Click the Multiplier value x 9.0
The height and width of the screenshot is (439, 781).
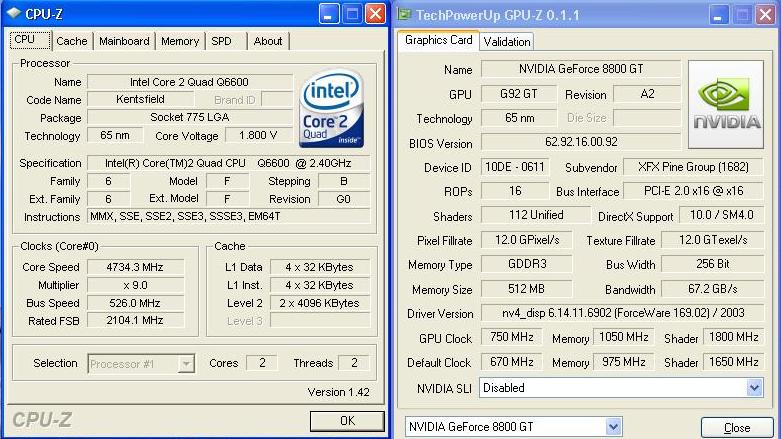click(x=135, y=285)
